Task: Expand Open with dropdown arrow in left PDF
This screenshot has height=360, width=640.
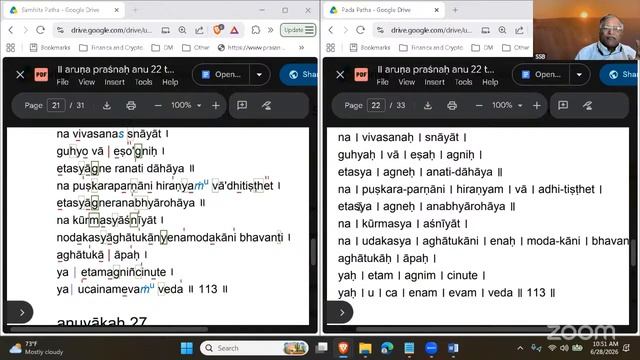Action: tap(259, 75)
